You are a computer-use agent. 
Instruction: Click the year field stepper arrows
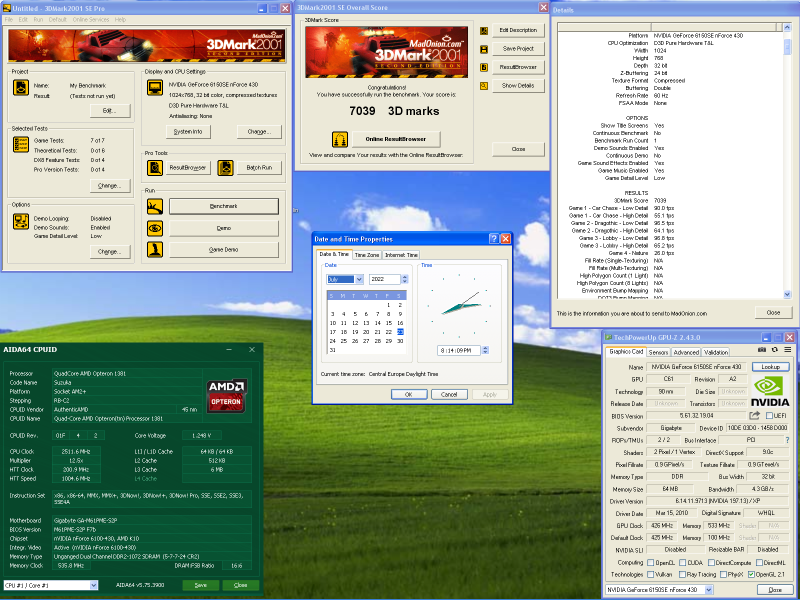pyautogui.click(x=405, y=279)
